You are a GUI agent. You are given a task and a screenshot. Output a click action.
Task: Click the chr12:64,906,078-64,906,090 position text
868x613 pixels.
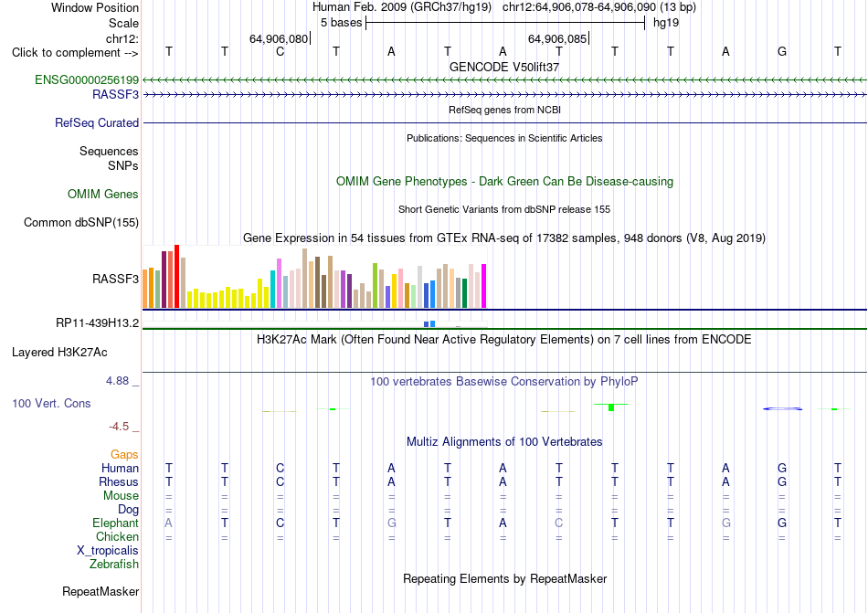pos(599,7)
